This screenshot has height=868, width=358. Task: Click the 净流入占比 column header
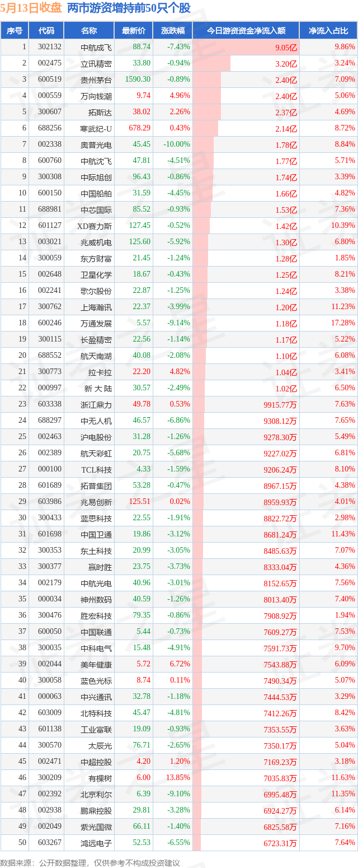329,31
